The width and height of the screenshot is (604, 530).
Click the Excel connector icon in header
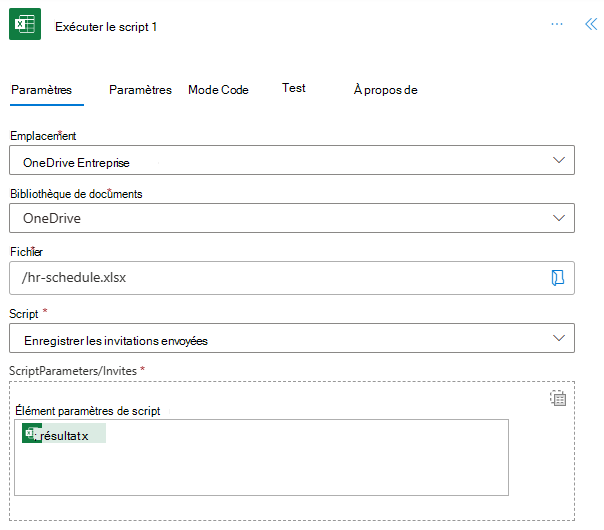(25, 25)
